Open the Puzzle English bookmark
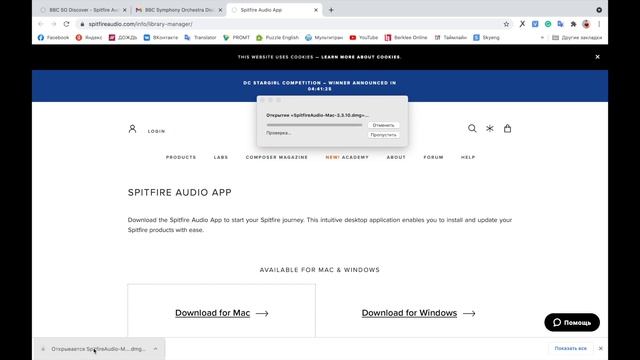Image resolution: width=640 pixels, height=360 pixels. [278, 38]
